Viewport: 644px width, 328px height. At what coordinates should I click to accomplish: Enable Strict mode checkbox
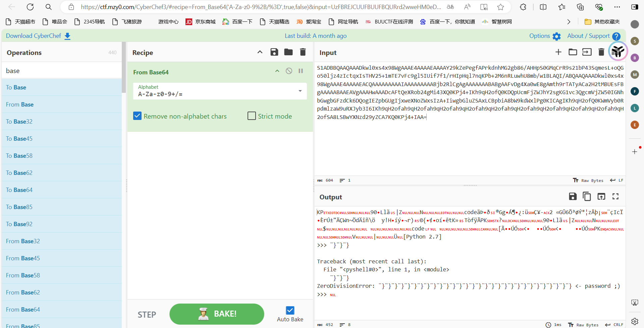point(252,116)
